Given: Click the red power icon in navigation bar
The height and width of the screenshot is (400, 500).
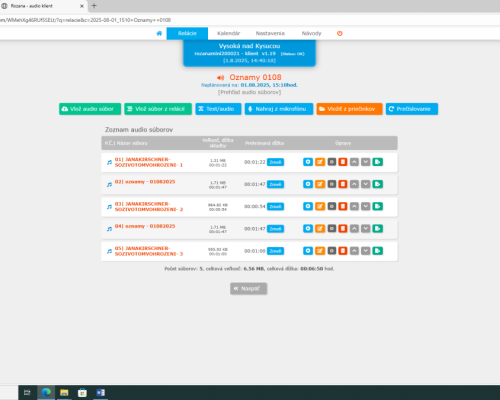Looking at the screenshot, I should click(x=340, y=33).
